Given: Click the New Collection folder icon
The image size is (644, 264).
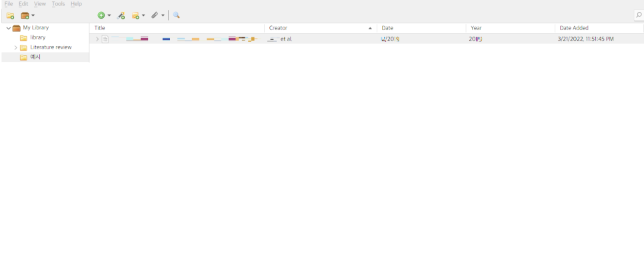Looking at the screenshot, I should pos(10,15).
